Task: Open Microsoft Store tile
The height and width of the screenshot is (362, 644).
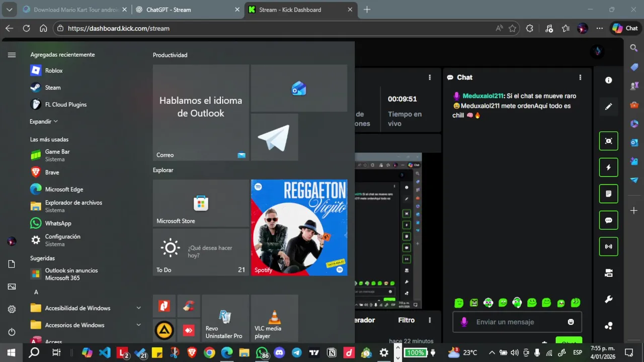Action: coord(201,203)
